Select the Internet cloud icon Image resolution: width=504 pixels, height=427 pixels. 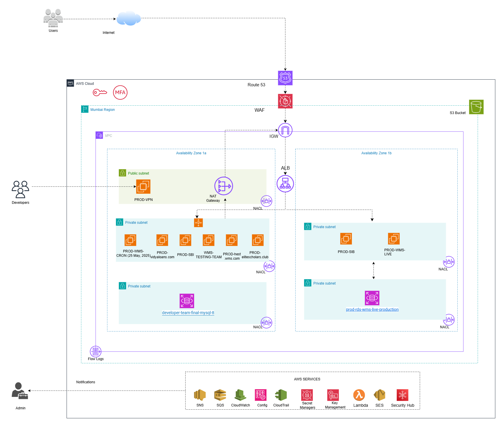coord(129,19)
